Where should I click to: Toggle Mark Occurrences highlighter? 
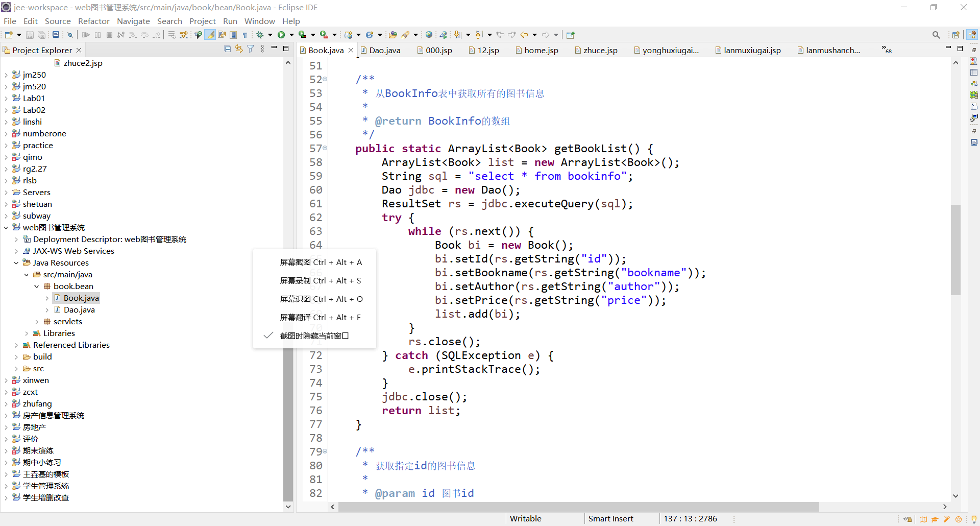click(x=210, y=35)
